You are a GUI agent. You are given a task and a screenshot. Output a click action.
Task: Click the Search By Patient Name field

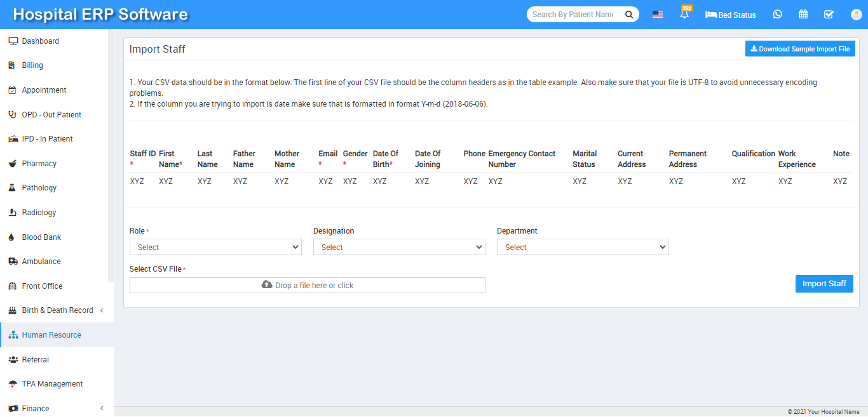[573, 15]
